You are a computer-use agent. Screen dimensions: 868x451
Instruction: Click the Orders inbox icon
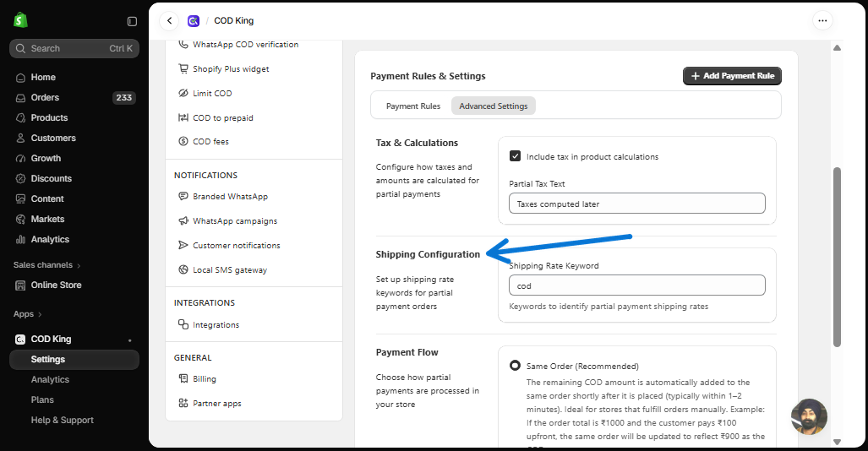coord(20,98)
